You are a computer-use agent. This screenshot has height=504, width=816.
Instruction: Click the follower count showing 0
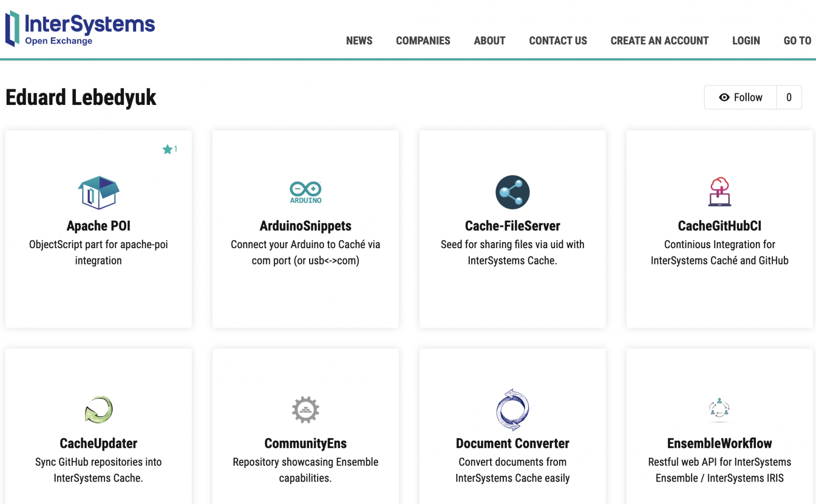[789, 97]
